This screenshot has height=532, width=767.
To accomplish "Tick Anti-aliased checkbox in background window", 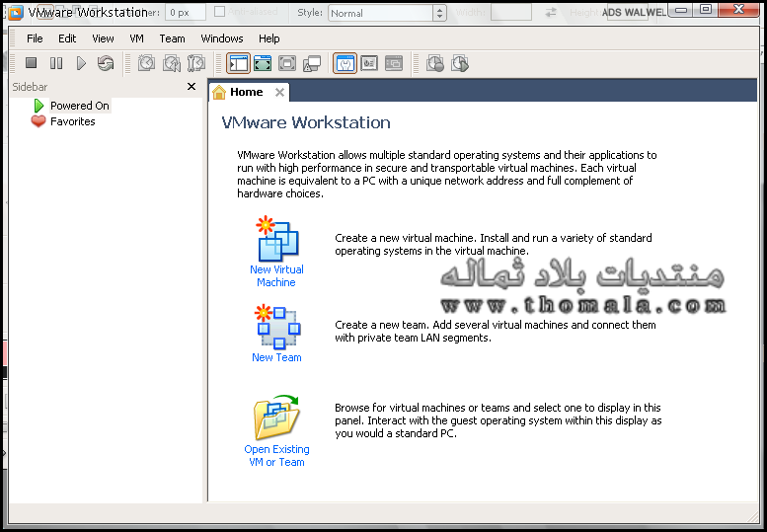I will (x=219, y=12).
